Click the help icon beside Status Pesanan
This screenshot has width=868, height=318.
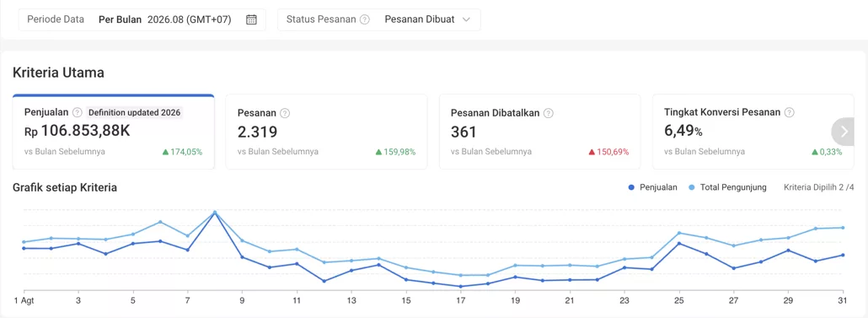pos(365,19)
